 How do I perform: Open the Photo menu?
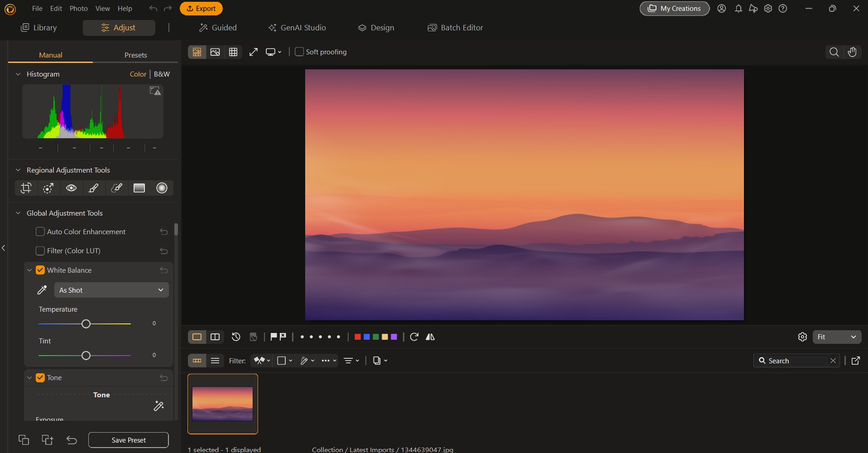point(78,8)
